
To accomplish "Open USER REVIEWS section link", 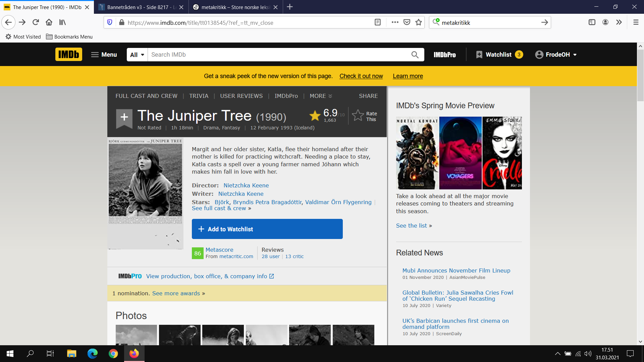I will click(241, 96).
